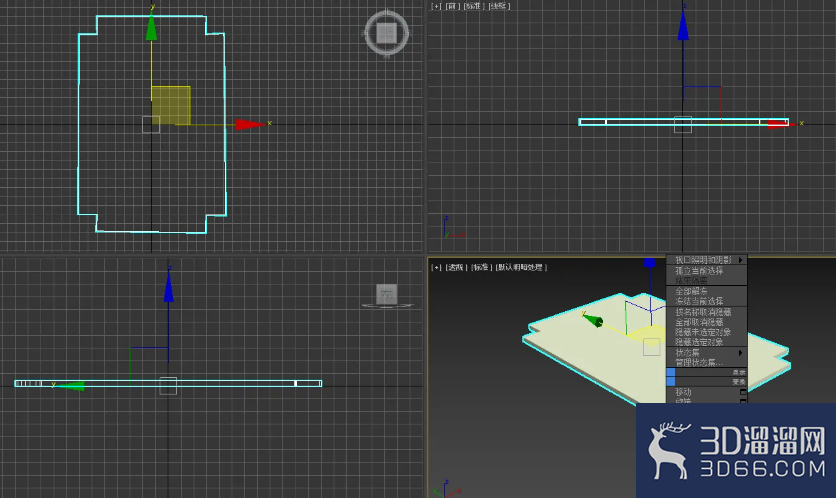
Task: Click the ViewCube in bottom-left viewport
Action: (x=387, y=295)
